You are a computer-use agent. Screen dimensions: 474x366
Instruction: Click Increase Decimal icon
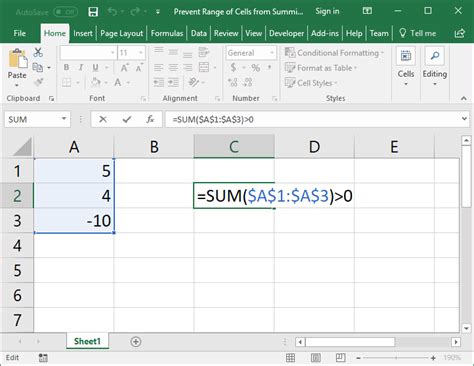click(x=233, y=82)
